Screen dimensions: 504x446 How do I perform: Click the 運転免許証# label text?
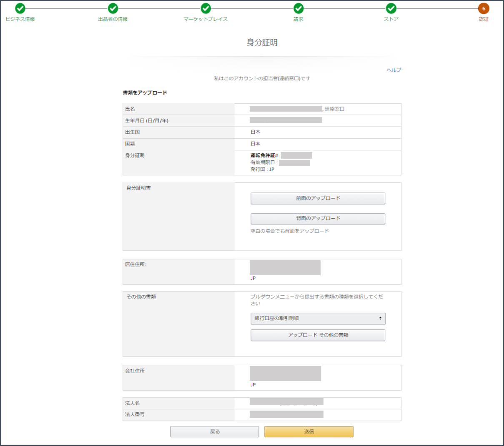(x=264, y=155)
